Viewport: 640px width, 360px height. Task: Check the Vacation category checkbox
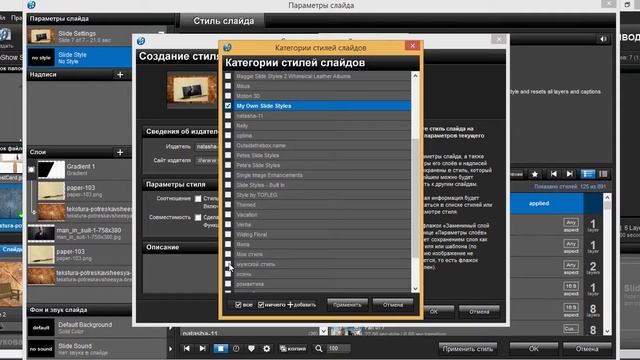click(228, 214)
